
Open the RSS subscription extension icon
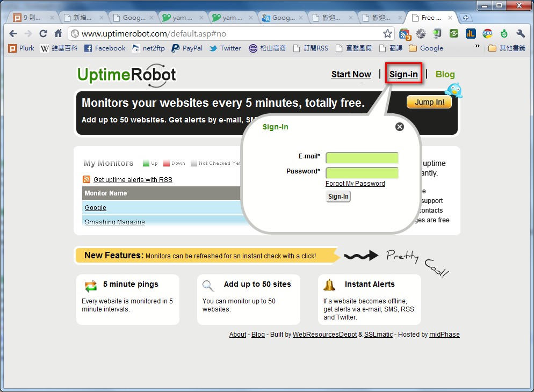tap(405, 34)
